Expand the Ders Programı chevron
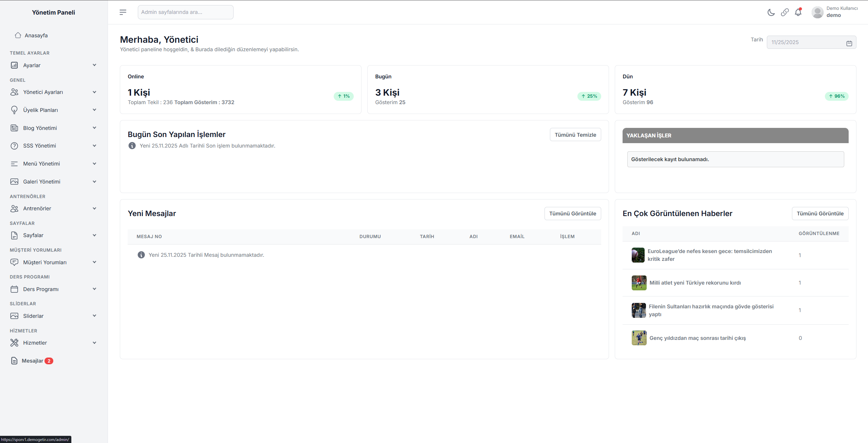 (94, 289)
